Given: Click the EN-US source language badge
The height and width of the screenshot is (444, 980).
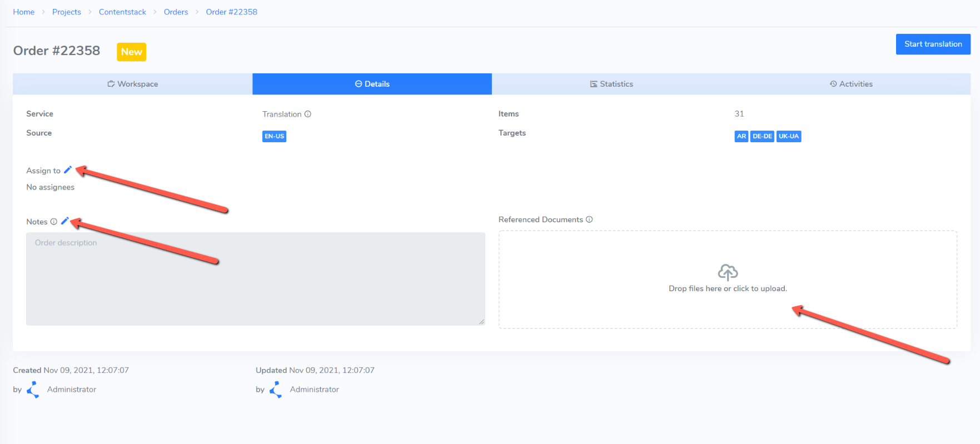Looking at the screenshot, I should [x=274, y=136].
